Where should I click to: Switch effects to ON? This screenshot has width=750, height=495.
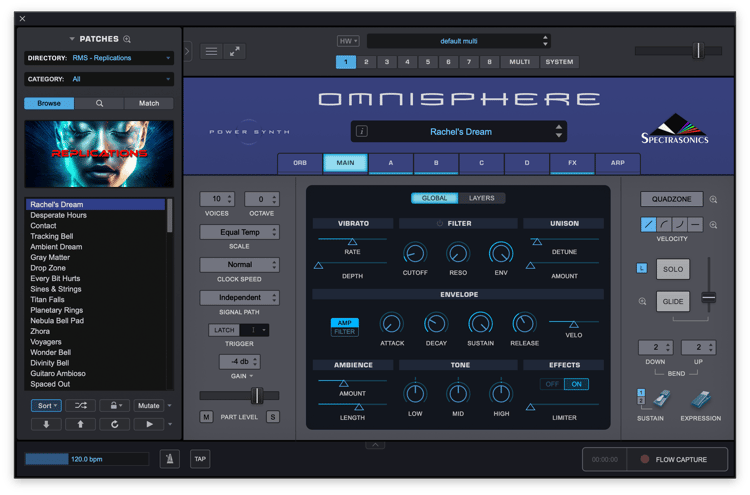576,384
